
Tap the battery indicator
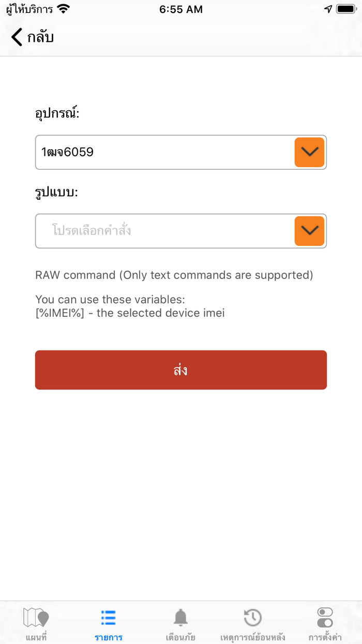[x=344, y=8]
